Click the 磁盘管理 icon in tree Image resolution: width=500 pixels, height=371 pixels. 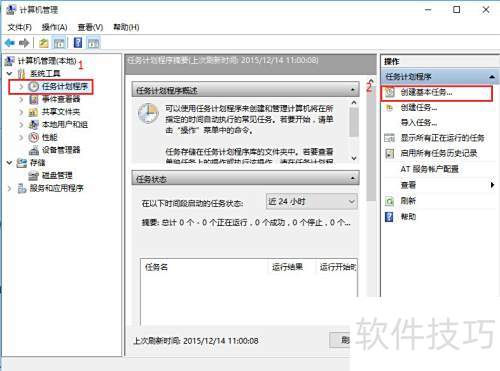(x=33, y=175)
